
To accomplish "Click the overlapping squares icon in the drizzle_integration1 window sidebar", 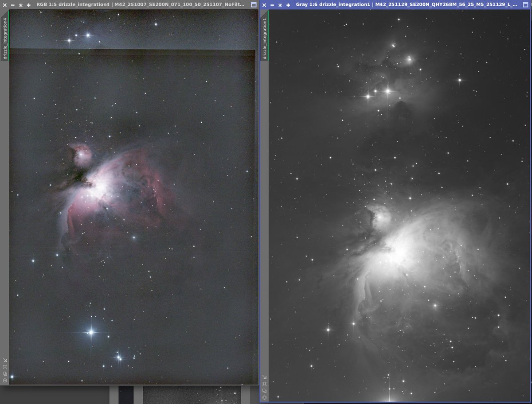I will click(265, 391).
